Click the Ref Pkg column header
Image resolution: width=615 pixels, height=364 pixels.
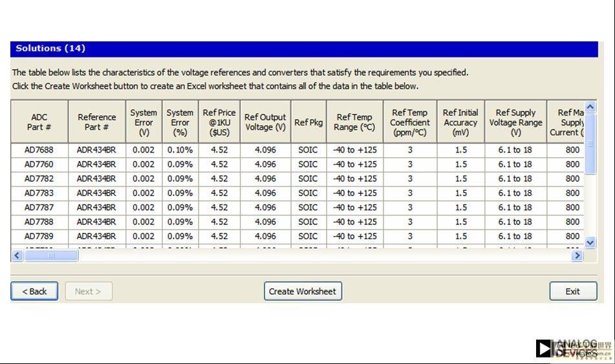coord(308,122)
